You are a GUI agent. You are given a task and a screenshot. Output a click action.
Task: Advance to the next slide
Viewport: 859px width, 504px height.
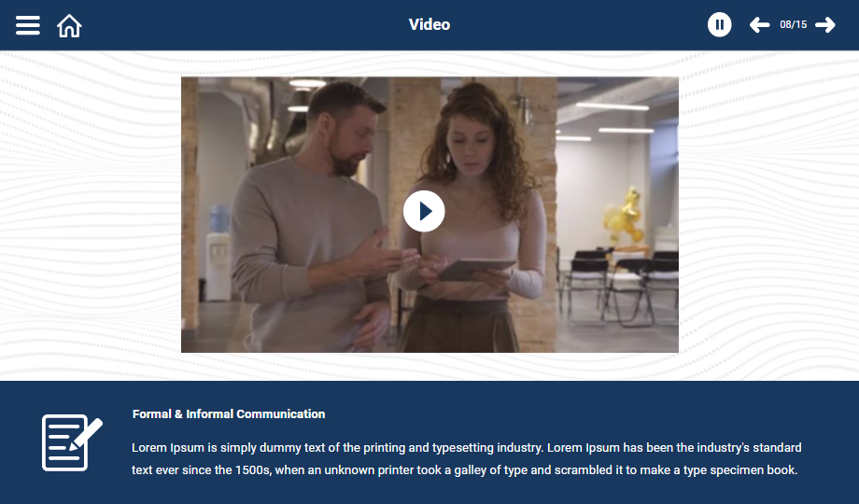click(825, 24)
